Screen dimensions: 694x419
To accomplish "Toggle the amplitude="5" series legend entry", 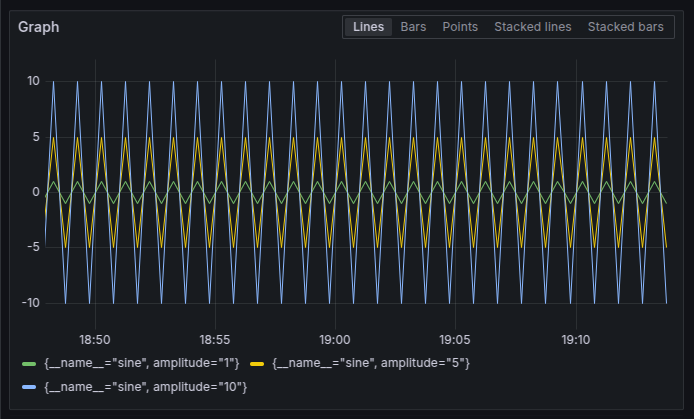I will pyautogui.click(x=371, y=363).
